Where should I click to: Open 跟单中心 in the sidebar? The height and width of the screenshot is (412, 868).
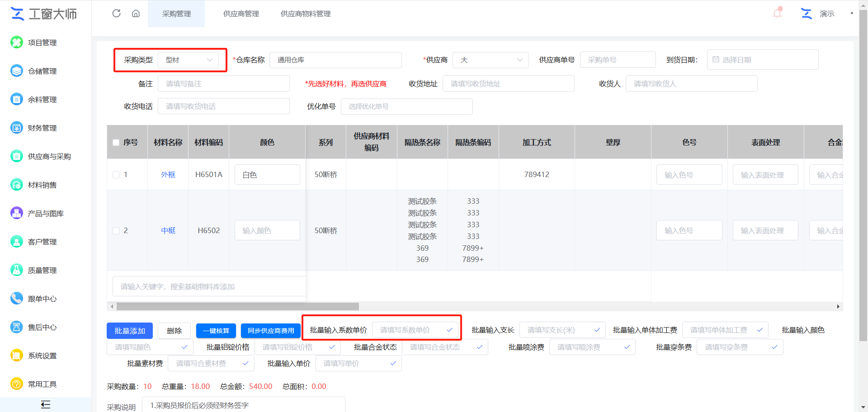pos(42,299)
